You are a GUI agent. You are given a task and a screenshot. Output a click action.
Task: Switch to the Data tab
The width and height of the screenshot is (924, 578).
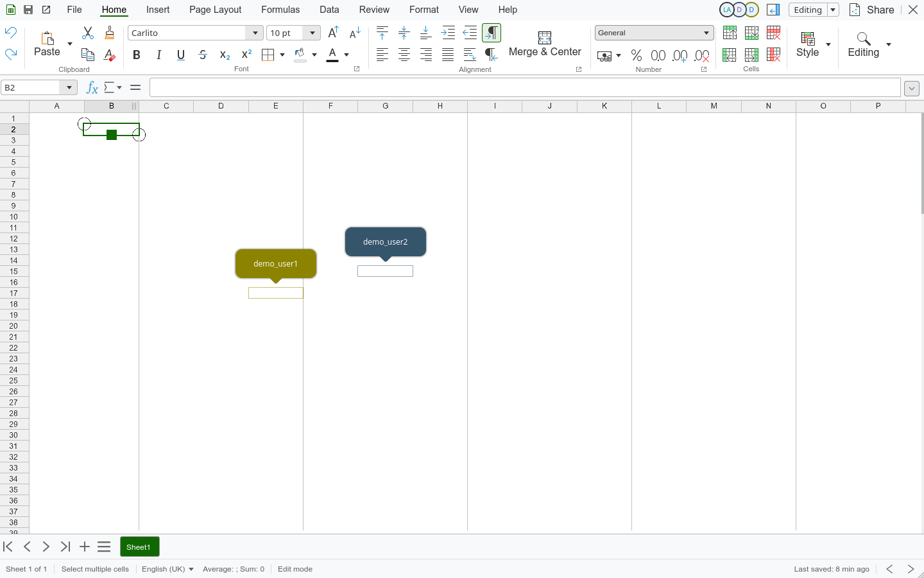329,10
